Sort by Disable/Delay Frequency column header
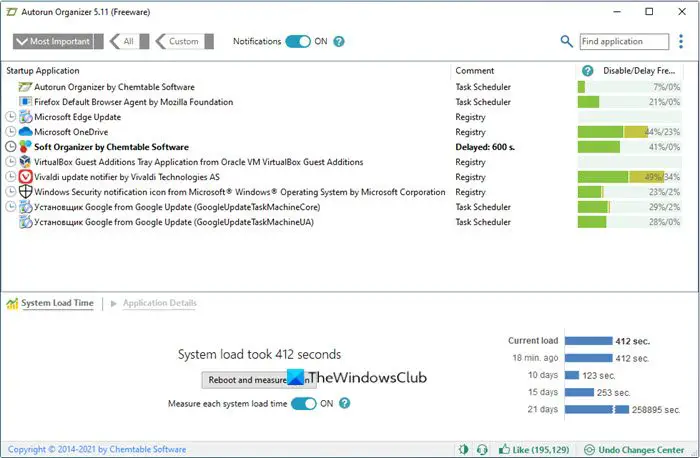Screen dimensions: 700x458 point(639,71)
